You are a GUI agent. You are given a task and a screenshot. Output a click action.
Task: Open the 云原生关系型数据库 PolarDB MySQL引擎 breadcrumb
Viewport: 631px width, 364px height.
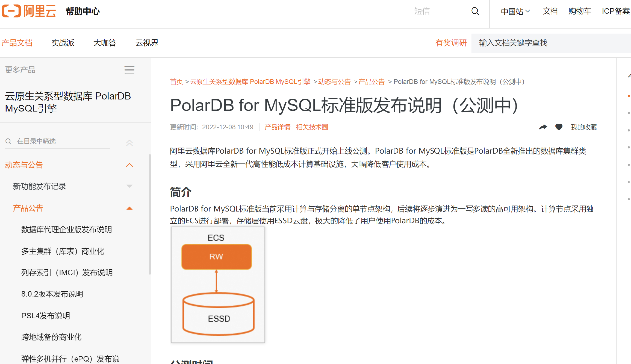coord(250,82)
